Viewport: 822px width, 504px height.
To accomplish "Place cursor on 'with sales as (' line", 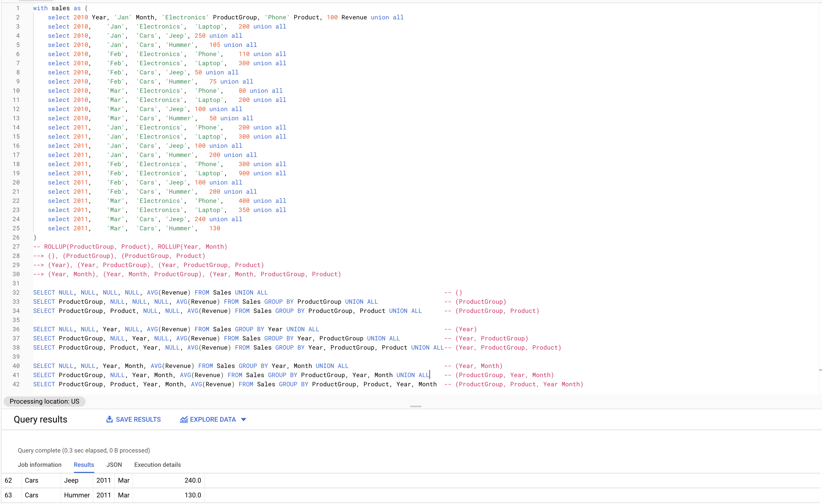I will coord(60,8).
